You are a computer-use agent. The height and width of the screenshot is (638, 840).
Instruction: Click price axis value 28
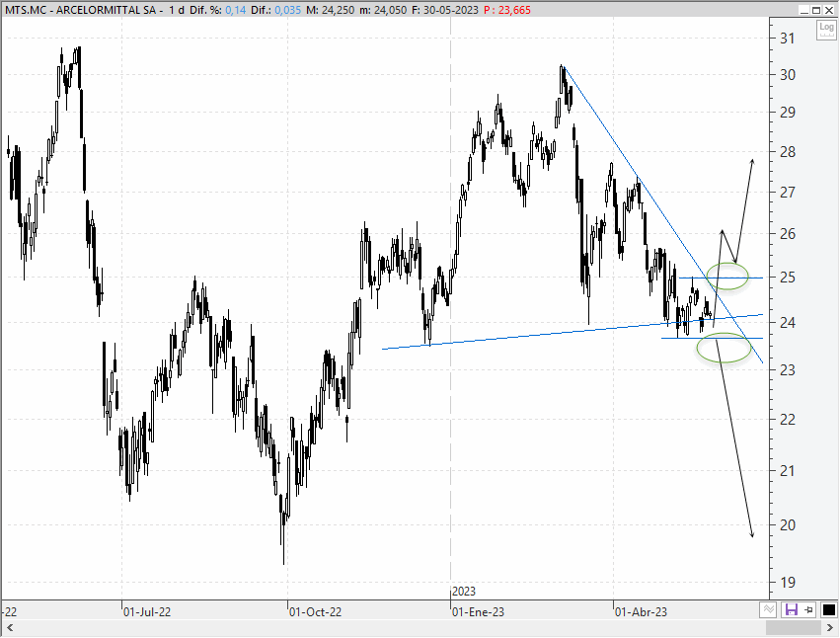[x=788, y=152]
